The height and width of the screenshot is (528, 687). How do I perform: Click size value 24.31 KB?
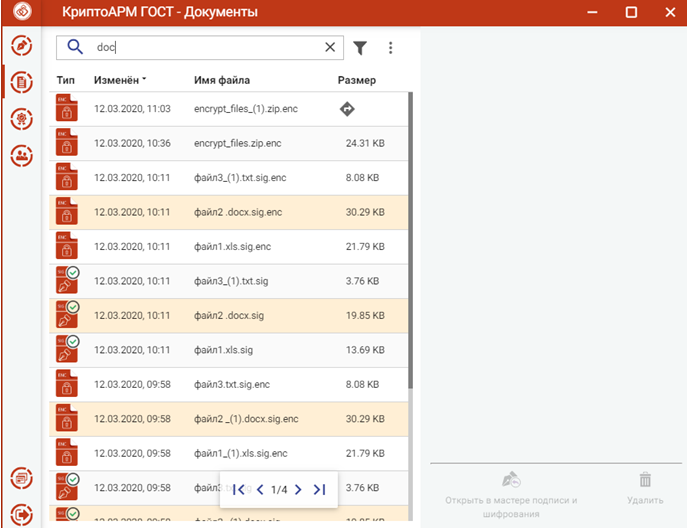365,143
